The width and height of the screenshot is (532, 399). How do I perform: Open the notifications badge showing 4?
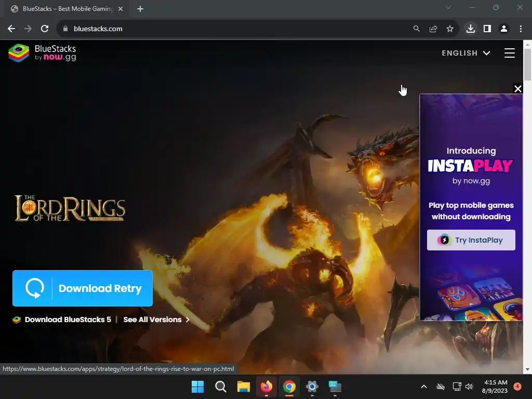coord(517,386)
